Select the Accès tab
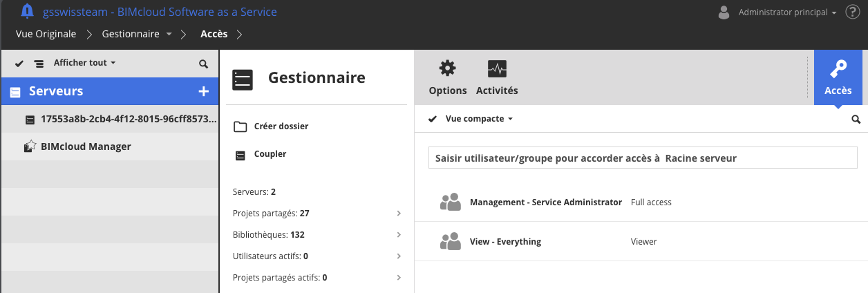 pyautogui.click(x=838, y=77)
